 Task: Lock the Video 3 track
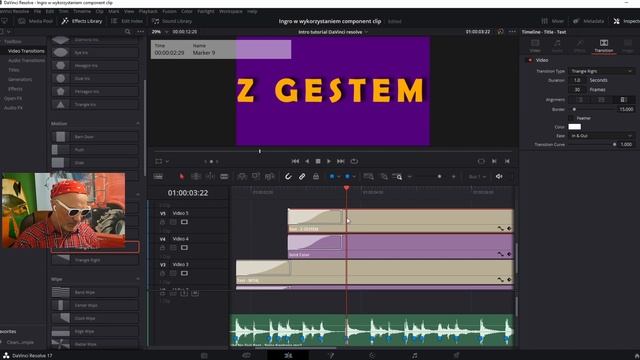[162, 273]
